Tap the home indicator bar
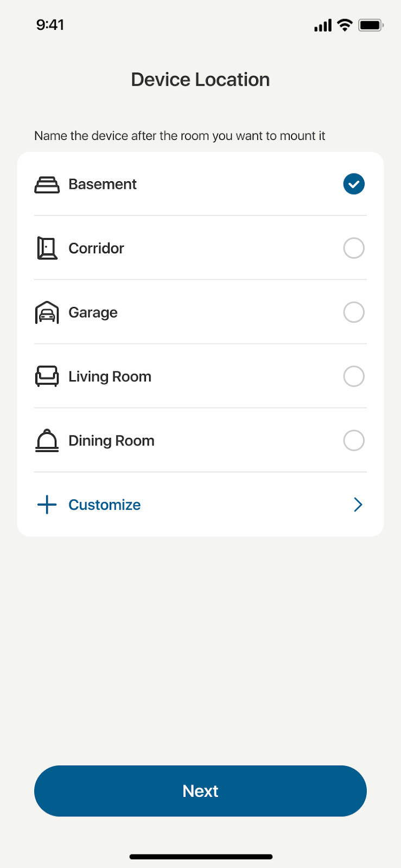Viewport: 401px width, 868px height. coord(200,857)
